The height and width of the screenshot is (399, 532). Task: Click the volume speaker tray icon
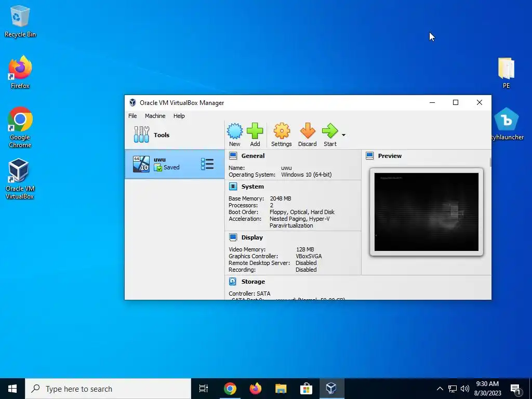pyautogui.click(x=465, y=389)
